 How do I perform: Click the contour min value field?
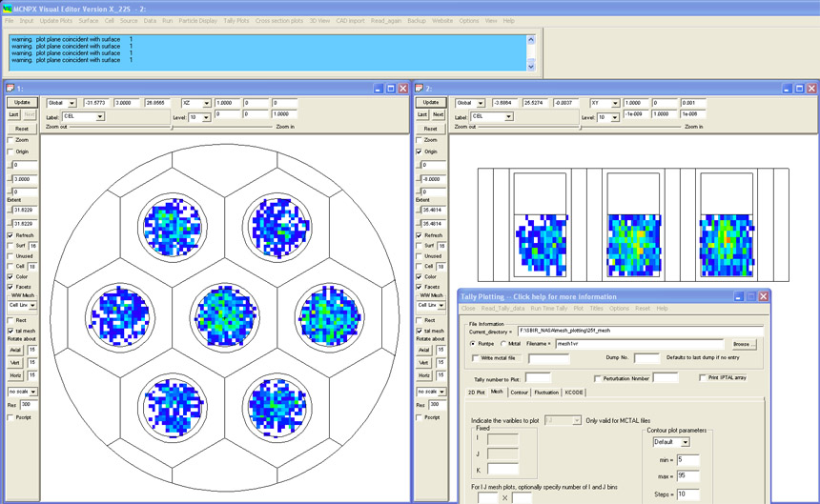(687, 460)
